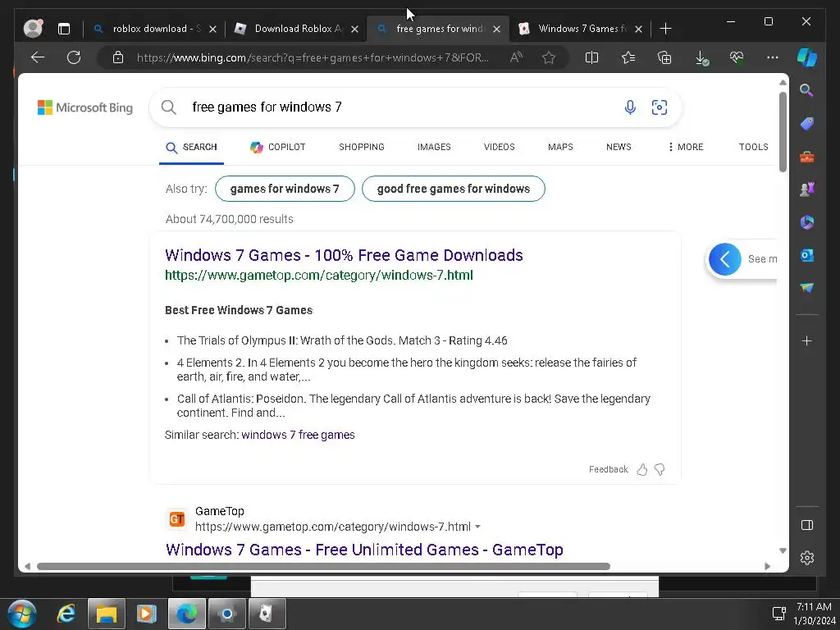The image size is (840, 630).
Task: Give thumbs down feedback
Action: pyautogui.click(x=660, y=470)
